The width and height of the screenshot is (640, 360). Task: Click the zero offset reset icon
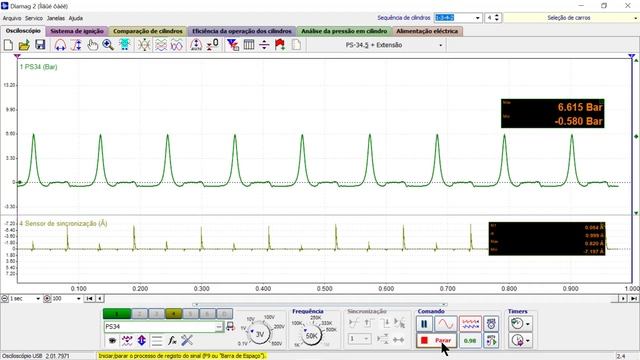(x=212, y=45)
